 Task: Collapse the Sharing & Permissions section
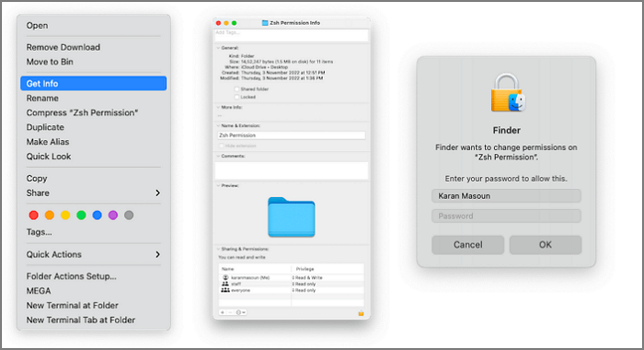coord(218,249)
